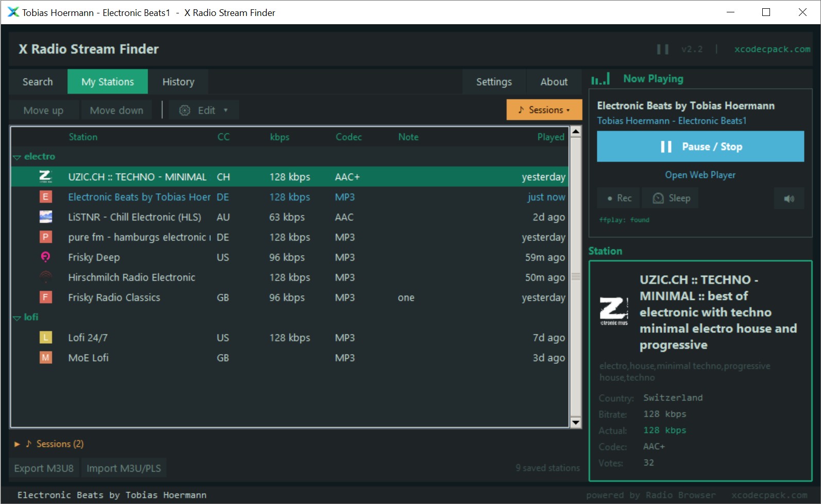
Task: Import an M3U/PLS playlist
Action: pyautogui.click(x=124, y=468)
